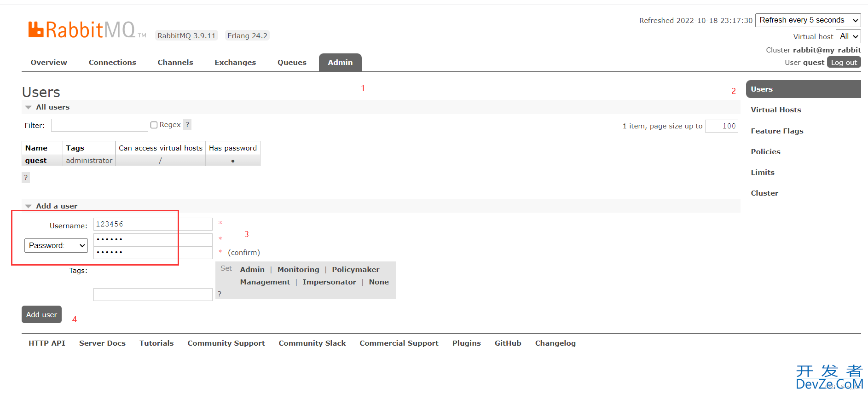Open the Commercial Support footer link
868x394 pixels.
coord(399,343)
